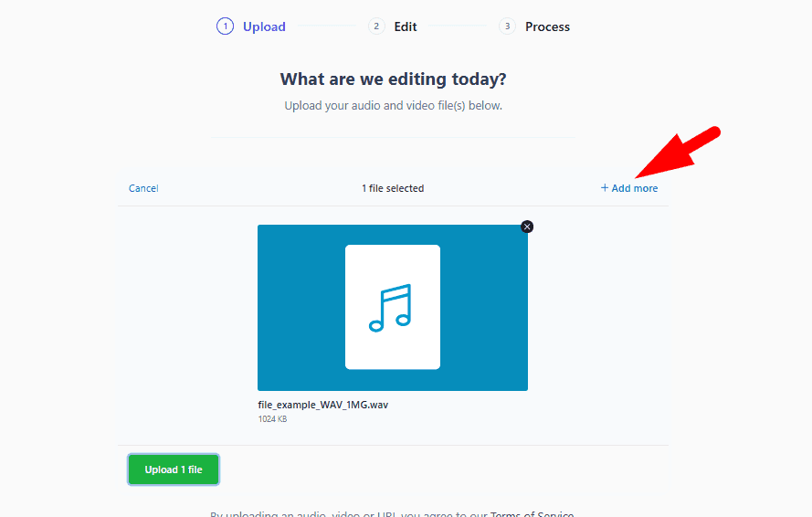Select the Add more link text
The image size is (812, 517).
[x=635, y=188]
